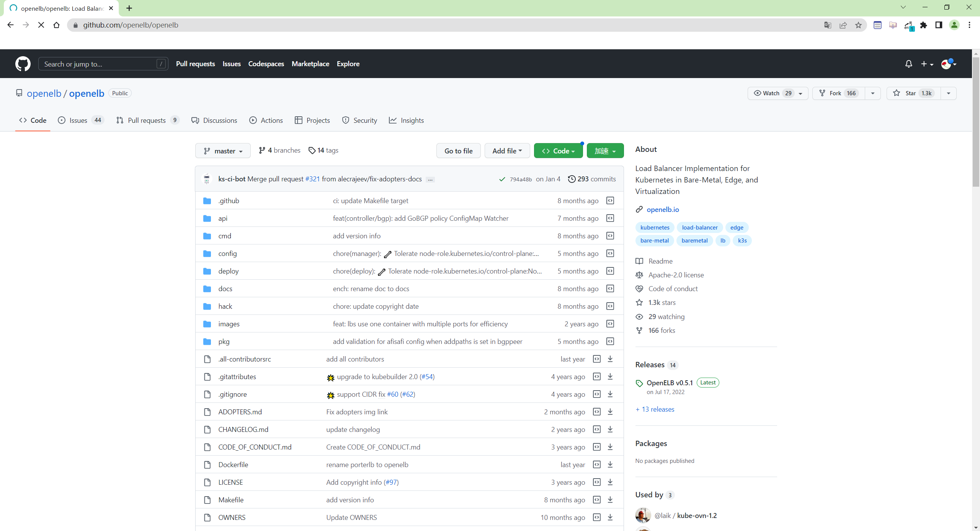The width and height of the screenshot is (980, 531).
Task: Open the Add file dropdown
Action: (507, 151)
